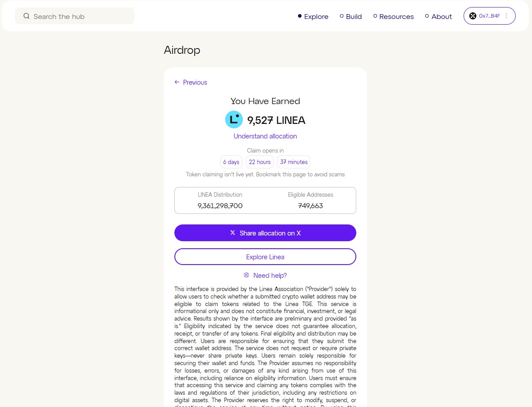532x407 pixels.
Task: Click the 22 hours countdown box
Action: tap(260, 162)
